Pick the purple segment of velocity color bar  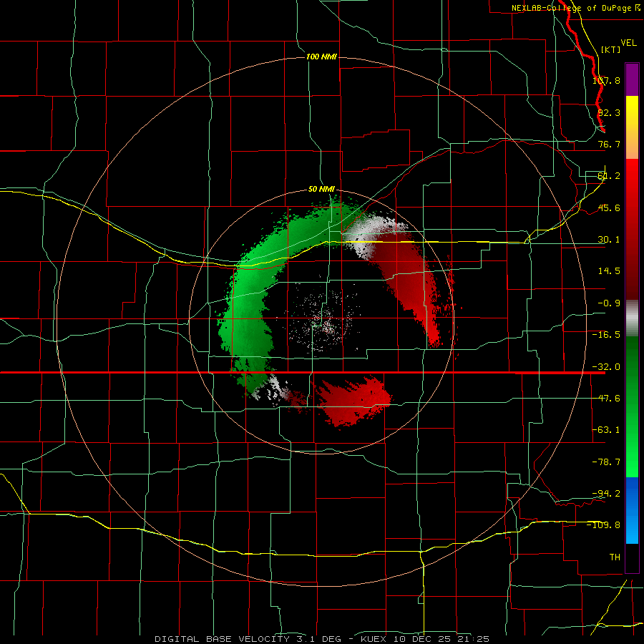click(632, 79)
